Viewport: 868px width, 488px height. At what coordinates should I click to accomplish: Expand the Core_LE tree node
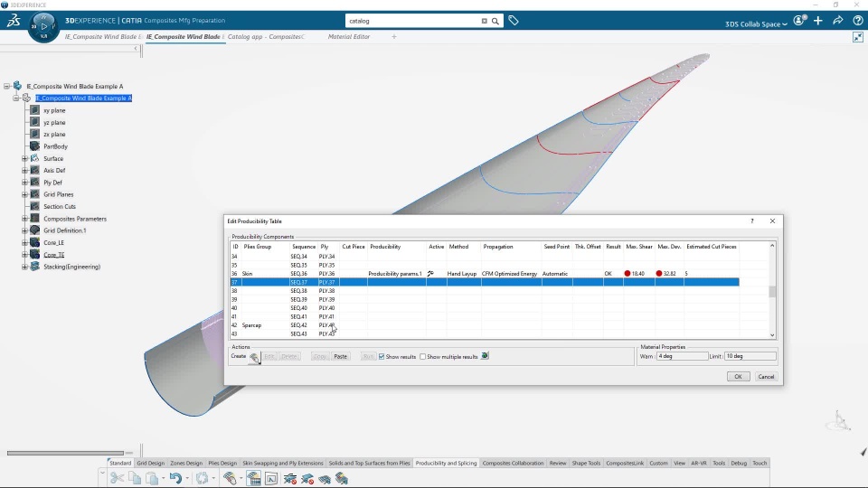click(x=25, y=243)
